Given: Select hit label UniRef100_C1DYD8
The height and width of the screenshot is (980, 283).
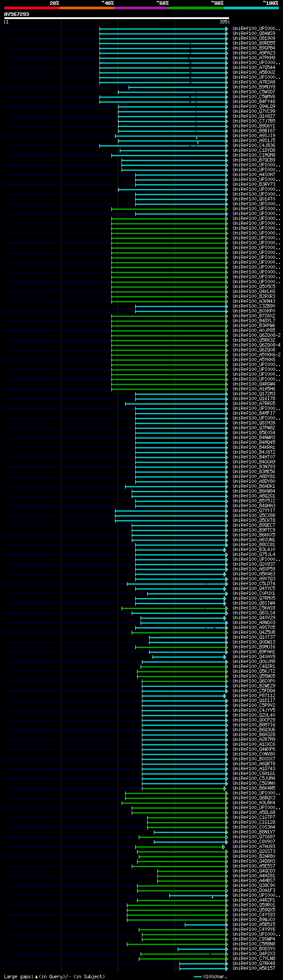Looking at the screenshot, I should [x=254, y=150].
